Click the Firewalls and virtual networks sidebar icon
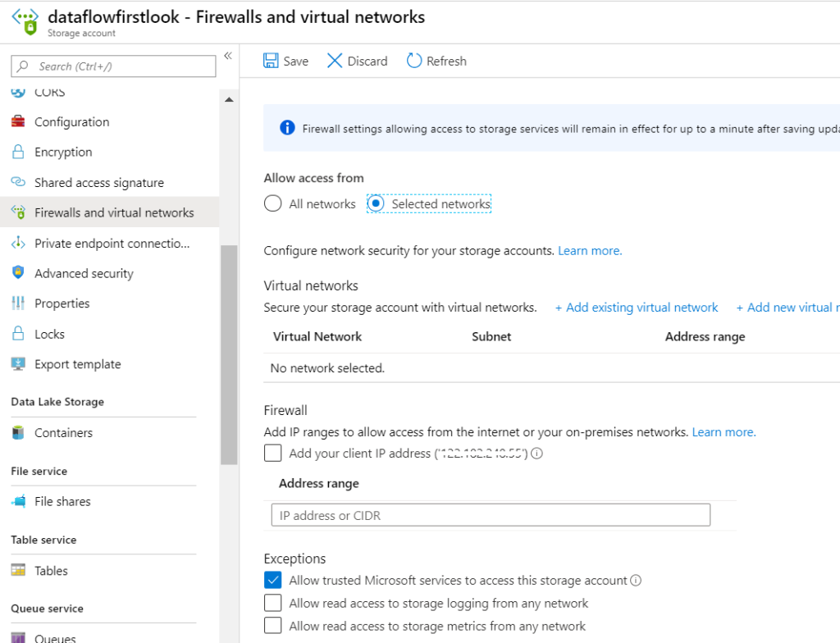The height and width of the screenshot is (643, 840). click(x=18, y=212)
